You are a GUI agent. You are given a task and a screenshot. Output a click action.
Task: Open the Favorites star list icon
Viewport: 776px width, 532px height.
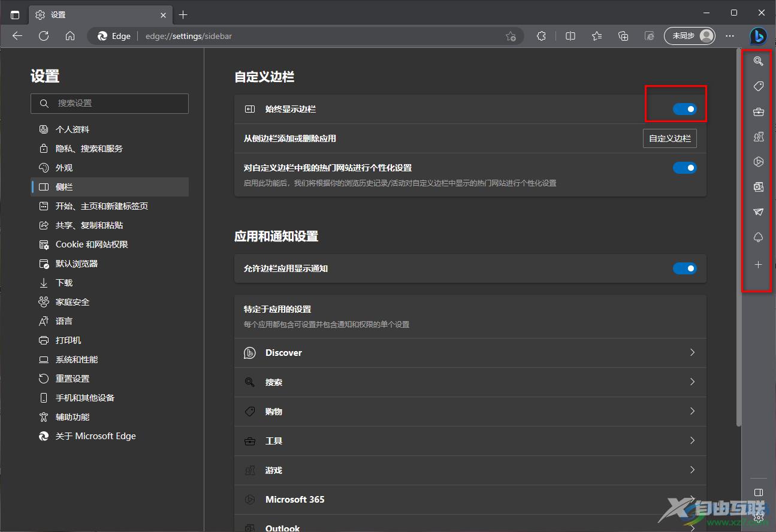click(597, 36)
